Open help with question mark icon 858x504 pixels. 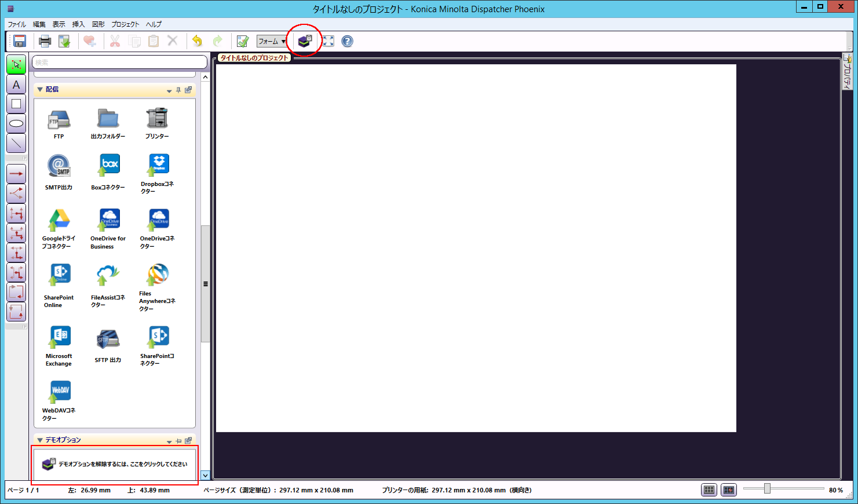click(348, 41)
